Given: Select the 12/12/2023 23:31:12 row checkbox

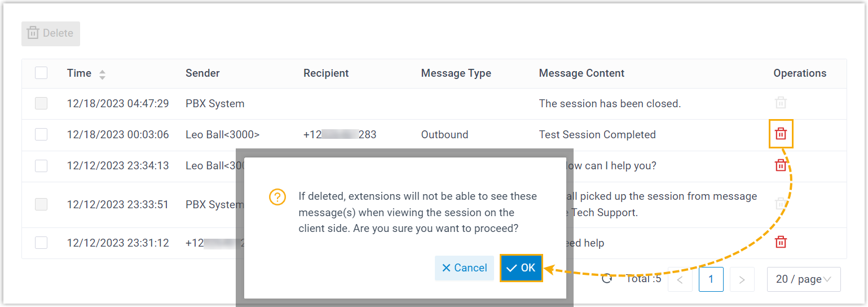Looking at the screenshot, I should point(41,243).
